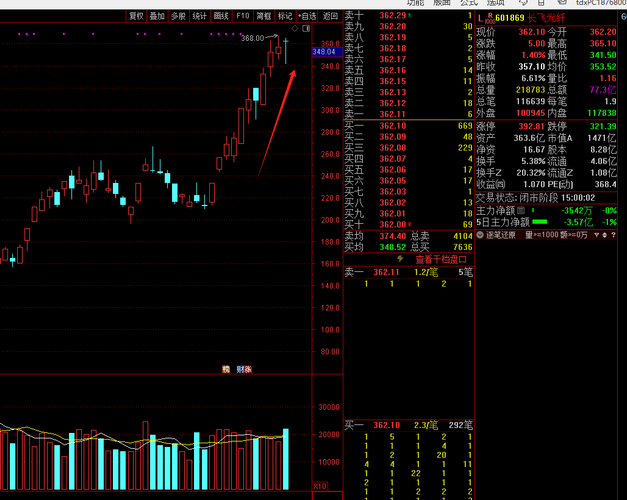Screen dimensions: 627x500
Task: Click the filter funnel icon in 逐笔还原 bar
Action: 597,235
